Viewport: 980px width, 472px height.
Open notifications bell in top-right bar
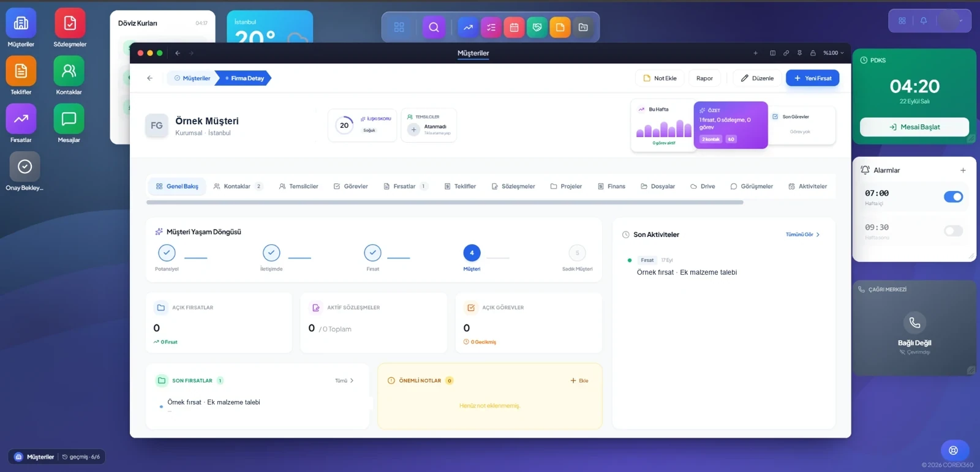coord(924,21)
